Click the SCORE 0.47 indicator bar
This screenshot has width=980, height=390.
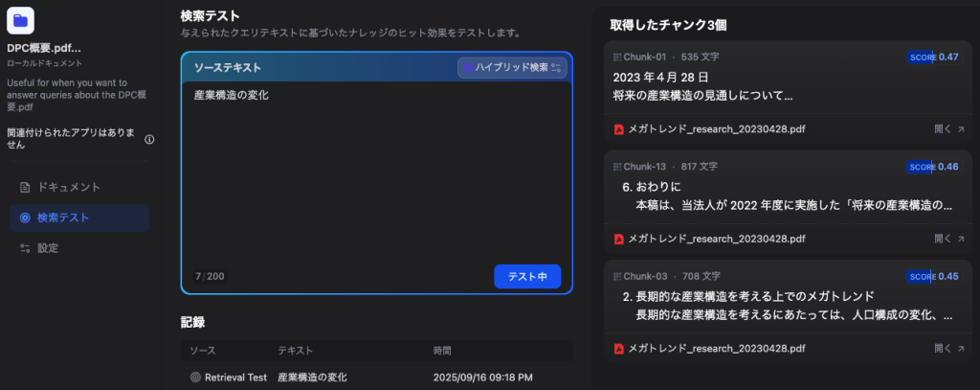coord(933,57)
